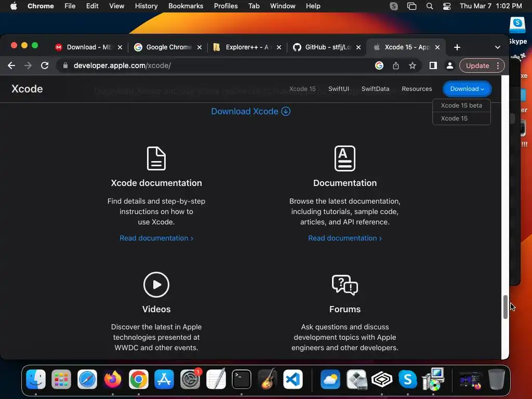Open the History menu
The height and width of the screenshot is (399, 532).
(x=146, y=6)
